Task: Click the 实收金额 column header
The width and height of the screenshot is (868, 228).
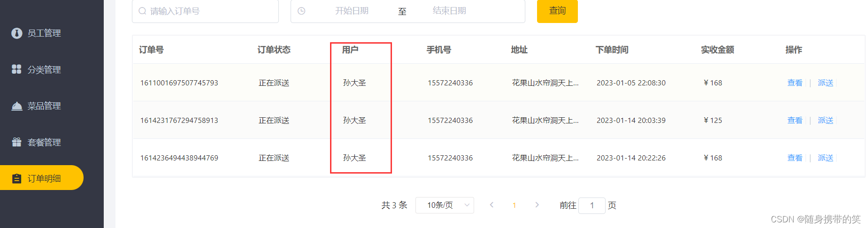Action: [x=717, y=50]
